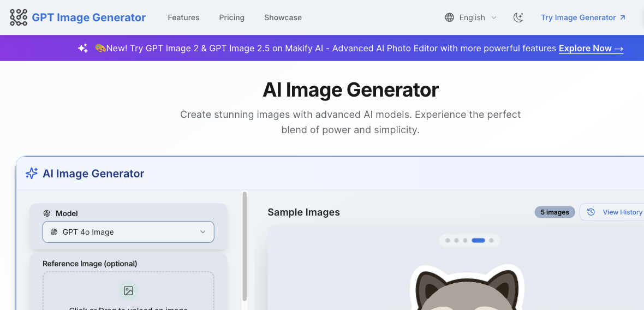
Task: Select the active fourth carousel indicator
Action: pyautogui.click(x=479, y=241)
